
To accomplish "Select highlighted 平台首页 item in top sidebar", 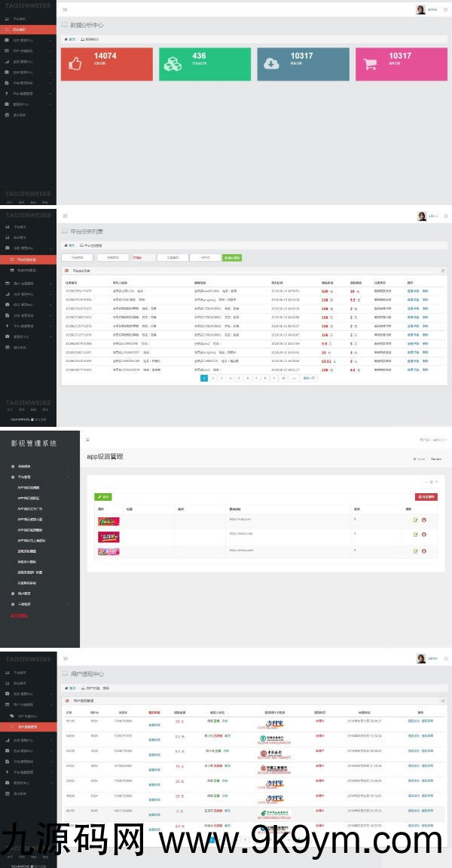I will (x=29, y=29).
